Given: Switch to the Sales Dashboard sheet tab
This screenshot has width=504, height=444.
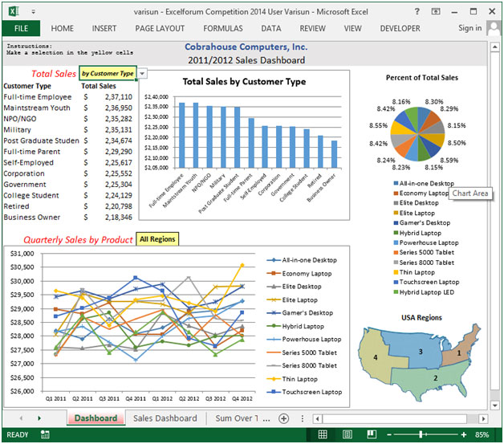Looking at the screenshot, I should (x=165, y=418).
